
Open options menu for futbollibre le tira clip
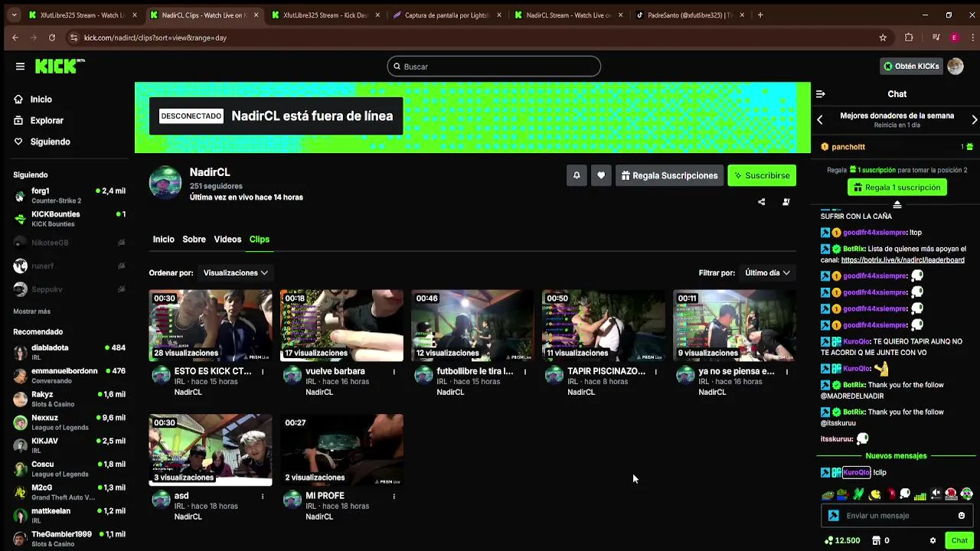point(525,372)
